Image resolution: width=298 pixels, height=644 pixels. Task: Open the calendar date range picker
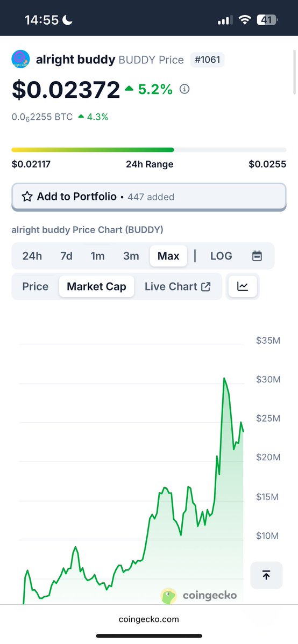coord(257,256)
